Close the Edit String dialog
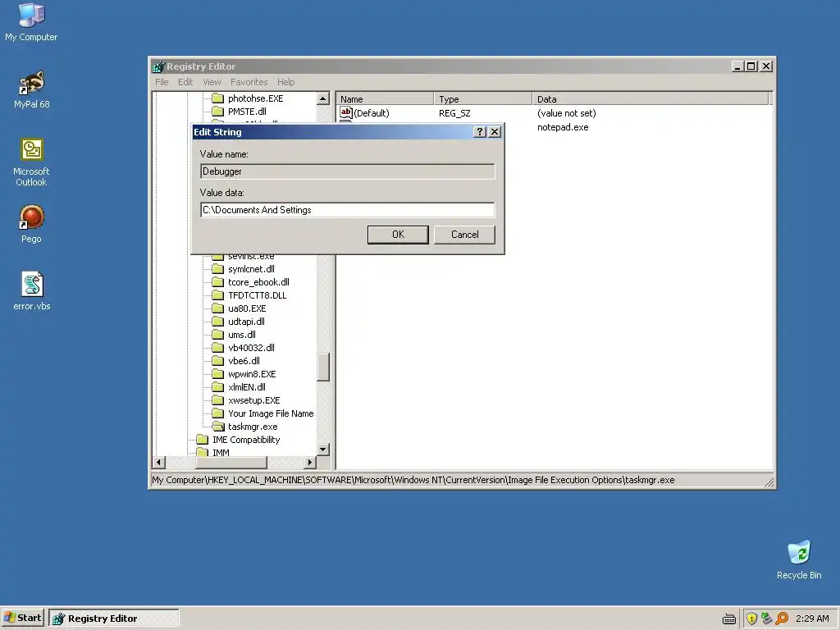Image resolution: width=840 pixels, height=630 pixels. [x=495, y=132]
